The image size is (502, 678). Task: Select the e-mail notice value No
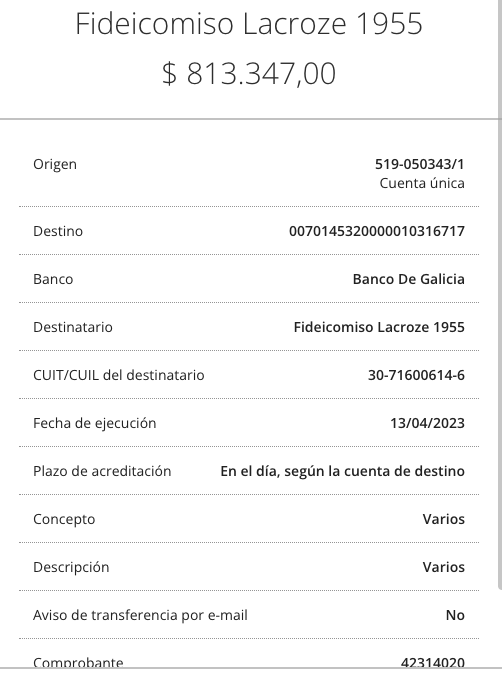click(x=455, y=615)
